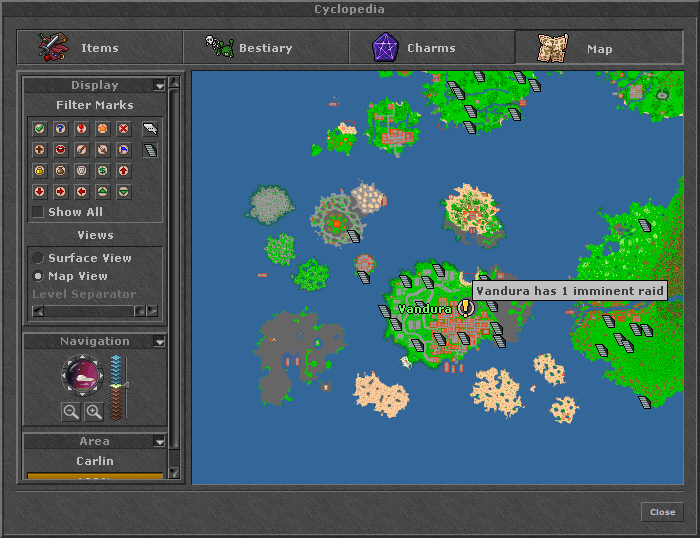Toggle the red down arrow mark filter

tap(39, 192)
